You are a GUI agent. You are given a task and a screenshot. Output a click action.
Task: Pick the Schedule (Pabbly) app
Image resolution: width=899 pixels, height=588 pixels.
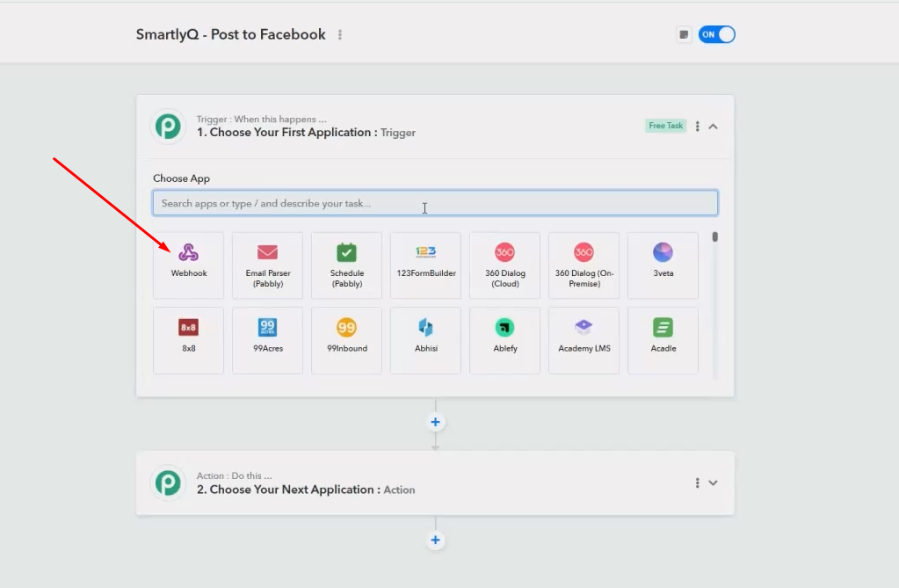point(347,265)
